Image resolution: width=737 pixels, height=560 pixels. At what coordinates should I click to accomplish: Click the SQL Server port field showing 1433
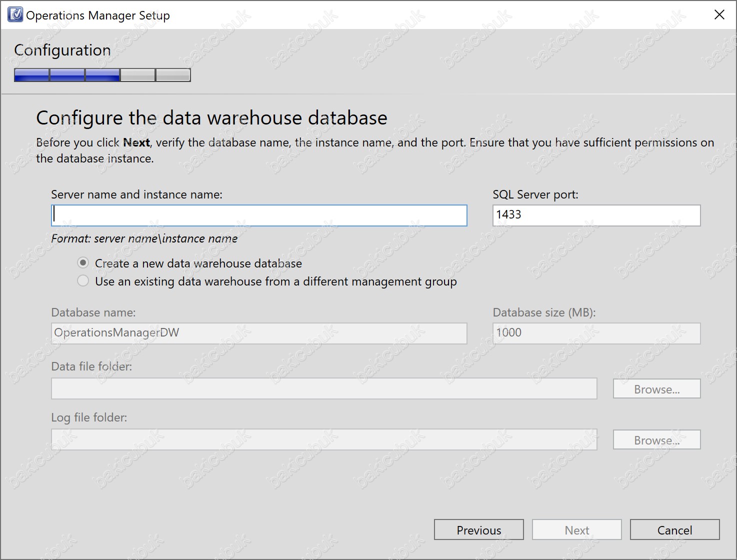click(596, 215)
